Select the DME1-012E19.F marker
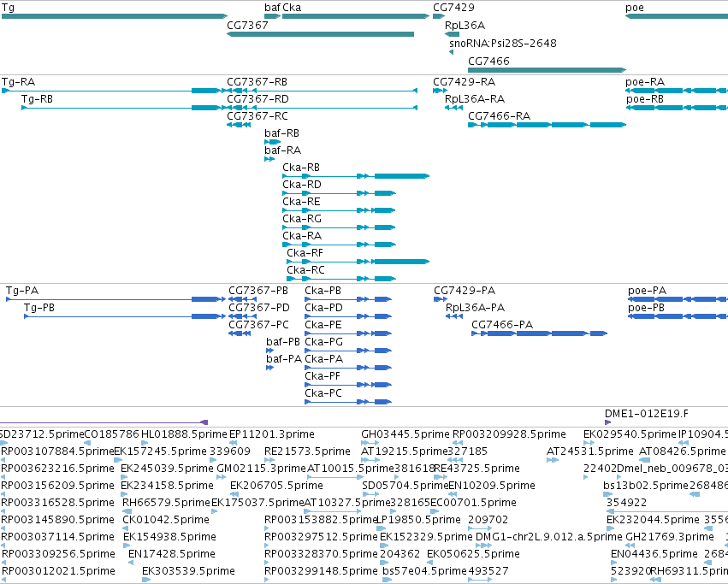 (647, 414)
